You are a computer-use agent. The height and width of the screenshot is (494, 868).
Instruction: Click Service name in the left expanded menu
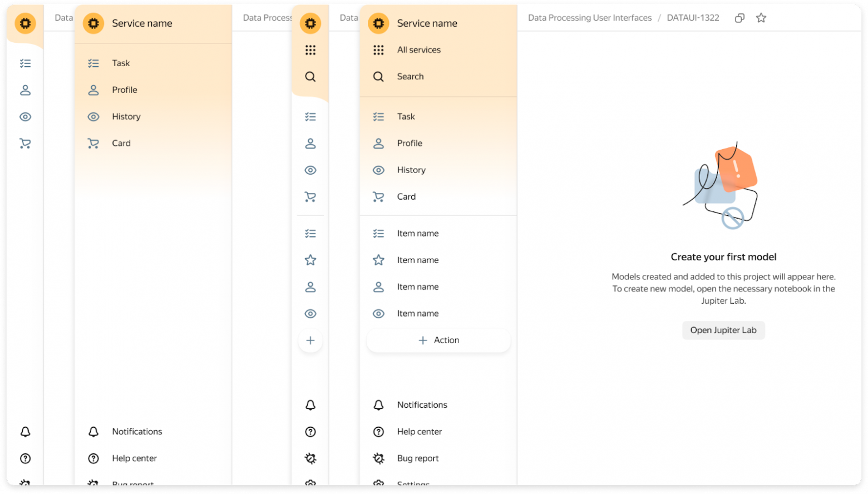click(142, 23)
